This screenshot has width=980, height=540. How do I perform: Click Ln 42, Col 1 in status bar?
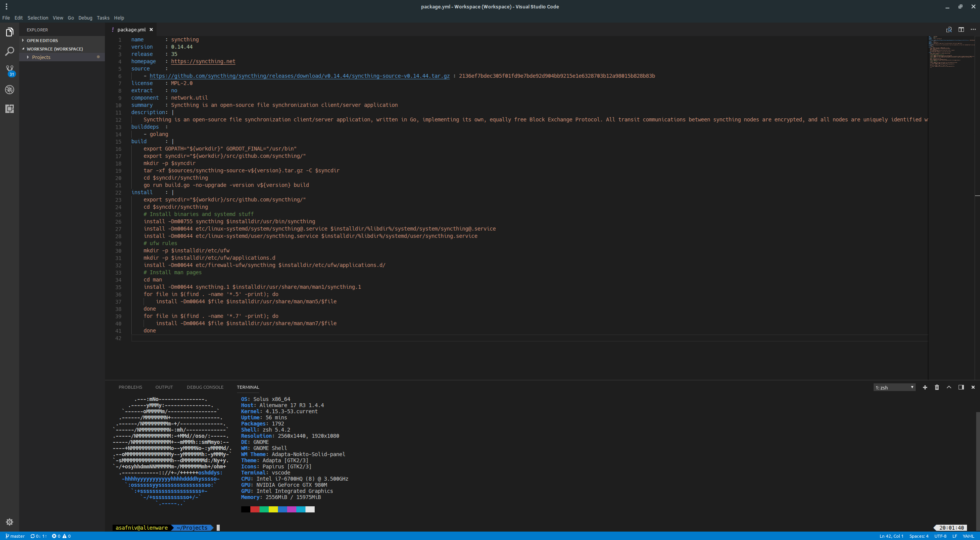tap(891, 536)
